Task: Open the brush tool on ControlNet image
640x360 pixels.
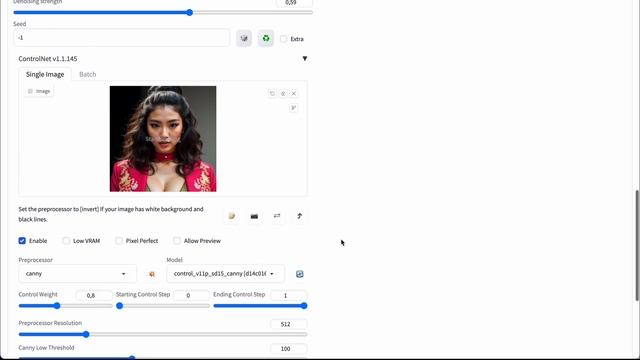Action: 293,108
